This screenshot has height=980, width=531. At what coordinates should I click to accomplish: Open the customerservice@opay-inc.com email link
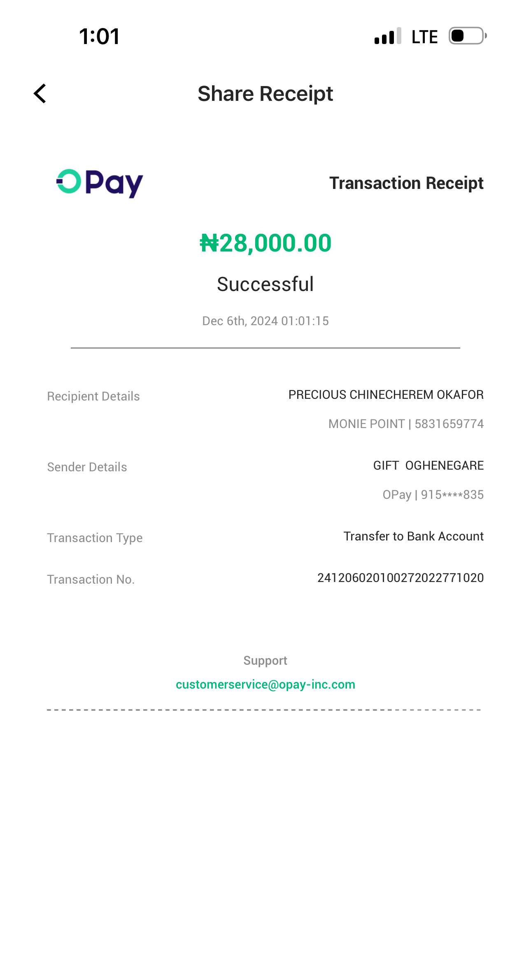[x=265, y=684]
